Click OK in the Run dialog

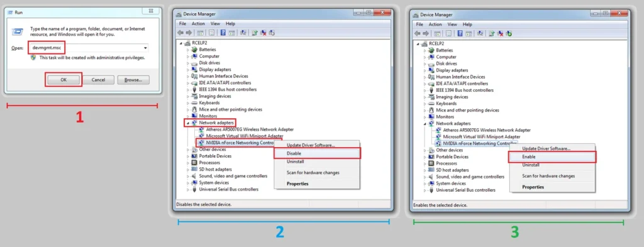point(64,80)
